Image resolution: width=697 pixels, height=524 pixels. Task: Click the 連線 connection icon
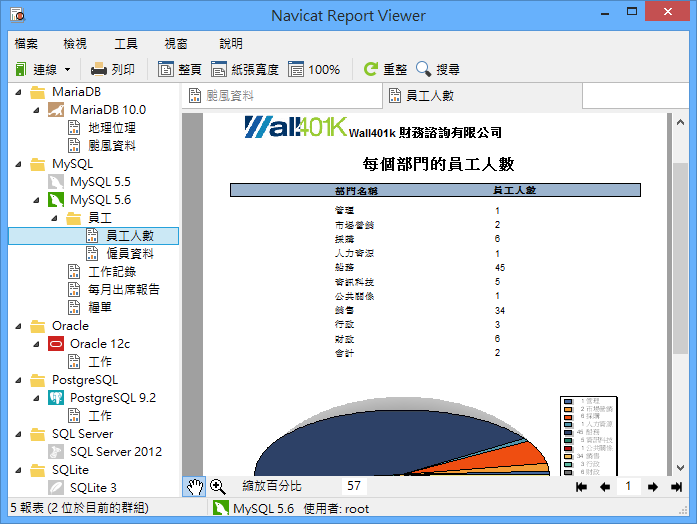(x=20, y=69)
